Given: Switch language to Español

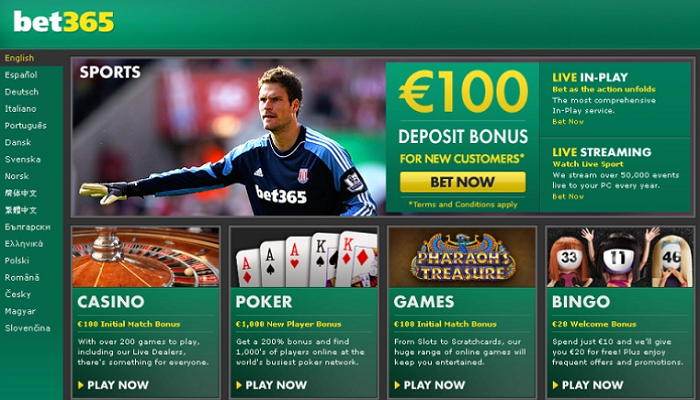Looking at the screenshot, I should coord(21,75).
